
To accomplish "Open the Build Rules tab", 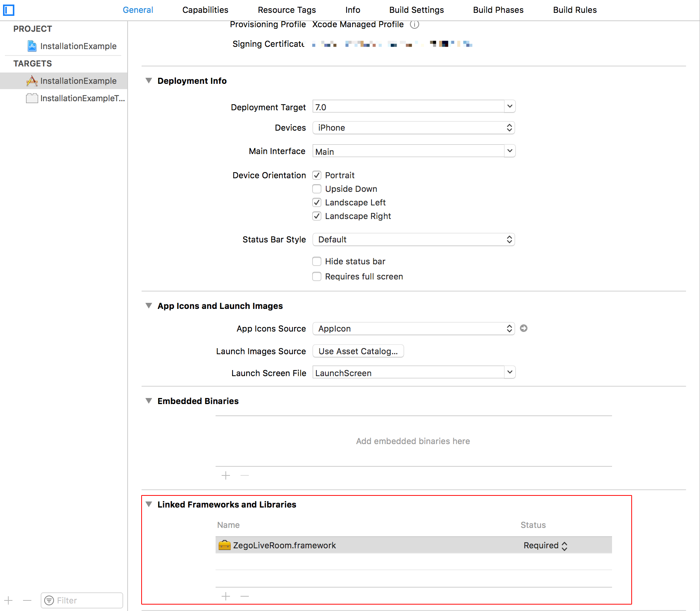I will tap(575, 10).
